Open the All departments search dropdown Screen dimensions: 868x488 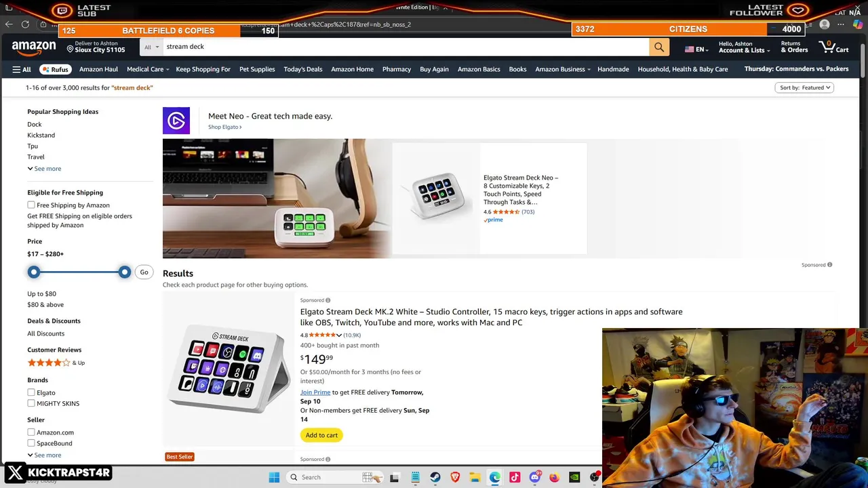151,47
